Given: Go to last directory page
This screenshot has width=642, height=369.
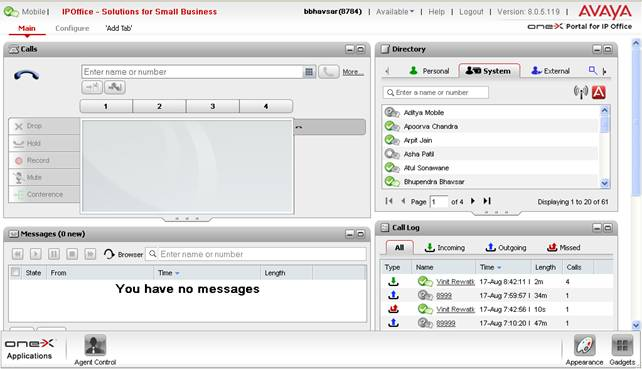Looking at the screenshot, I should 487,201.
